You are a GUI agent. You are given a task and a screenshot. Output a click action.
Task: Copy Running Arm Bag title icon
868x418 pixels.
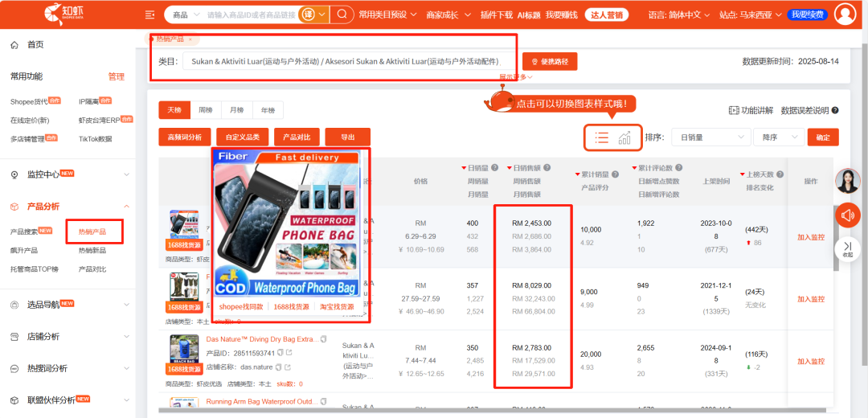tap(324, 401)
